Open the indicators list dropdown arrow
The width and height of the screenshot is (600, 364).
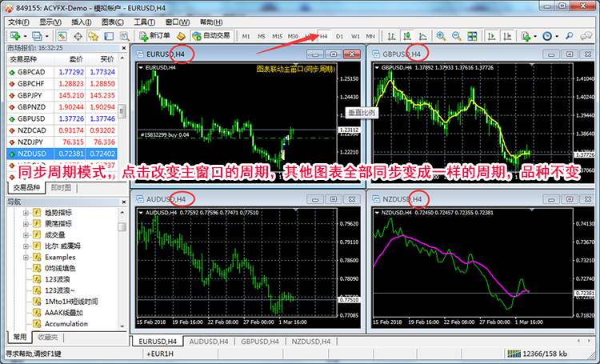click(x=535, y=36)
